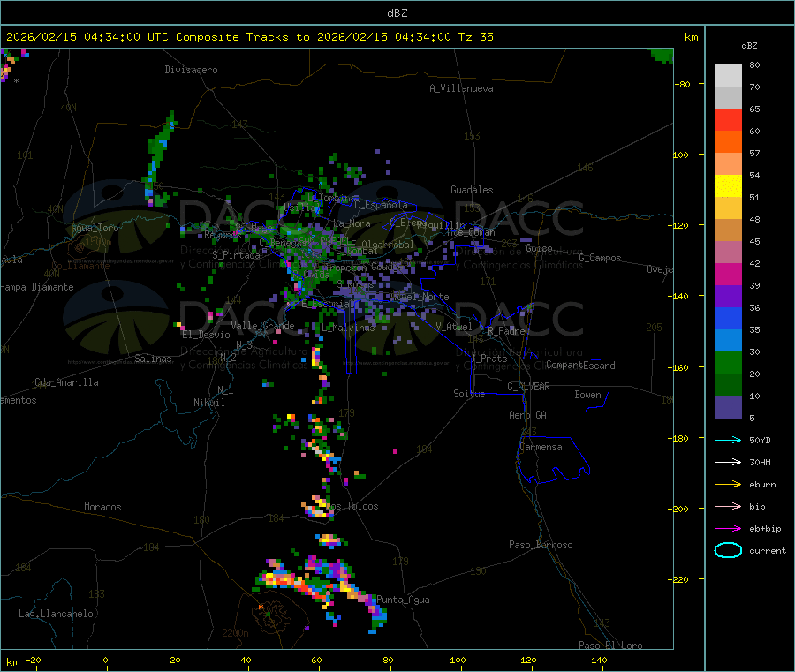Choose the gold 51–48 dBZ swatch
Screen dimensions: 795x672
tap(728, 208)
